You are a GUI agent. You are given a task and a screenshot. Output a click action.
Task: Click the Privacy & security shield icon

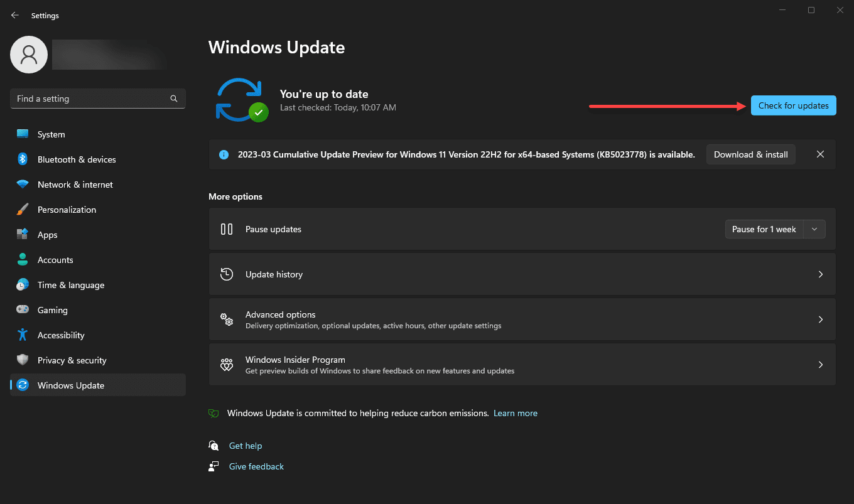[x=23, y=360]
